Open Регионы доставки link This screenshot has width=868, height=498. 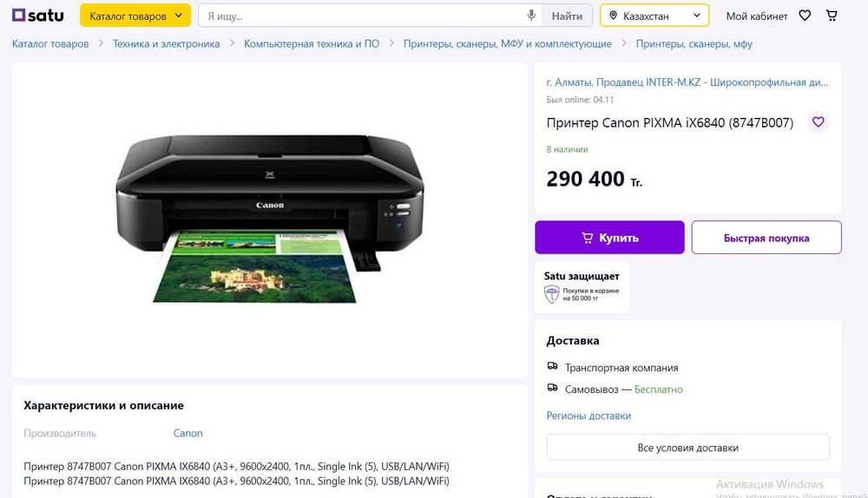click(x=589, y=416)
